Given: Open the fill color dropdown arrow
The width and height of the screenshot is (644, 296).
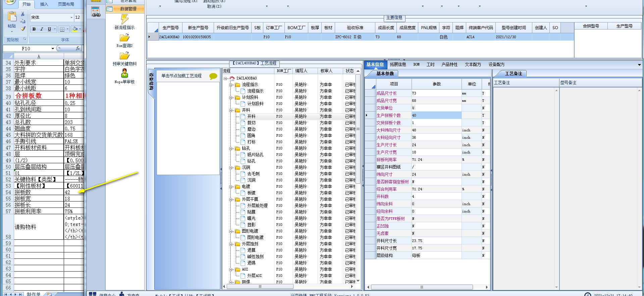Looking at the screenshot, I should click(80, 29).
